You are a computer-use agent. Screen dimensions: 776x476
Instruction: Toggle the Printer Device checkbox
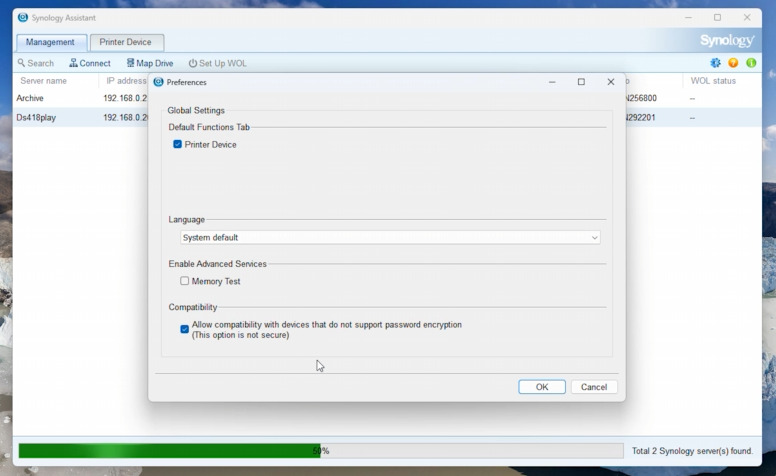(x=177, y=144)
